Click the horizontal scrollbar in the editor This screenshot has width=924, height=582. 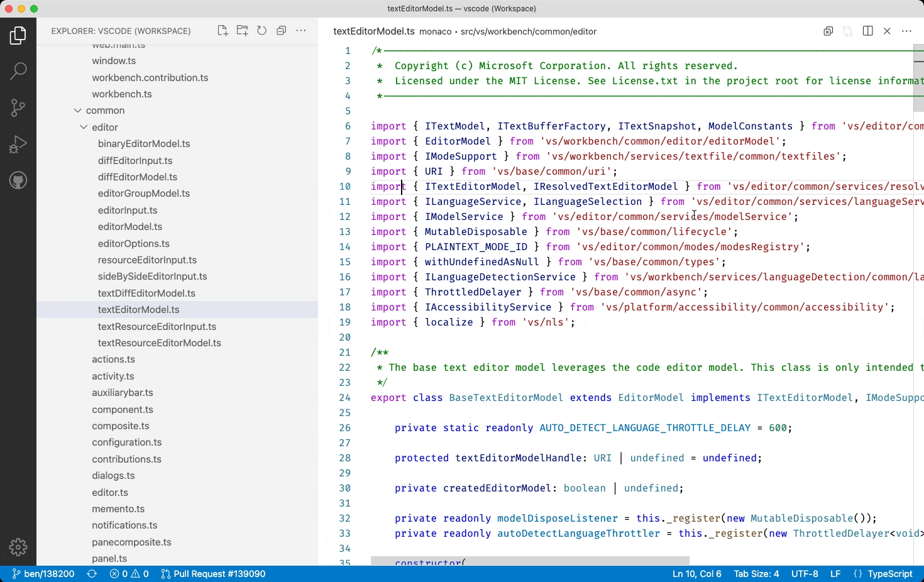click(x=530, y=560)
